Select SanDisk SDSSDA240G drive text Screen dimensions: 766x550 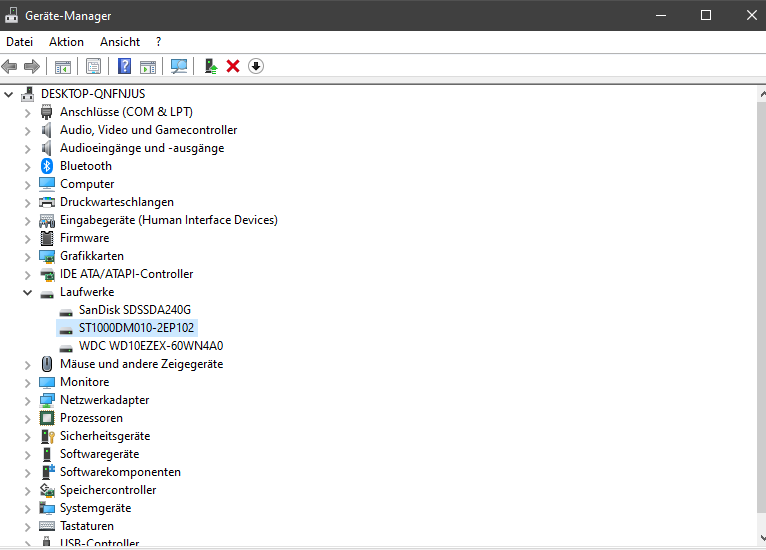(x=135, y=310)
